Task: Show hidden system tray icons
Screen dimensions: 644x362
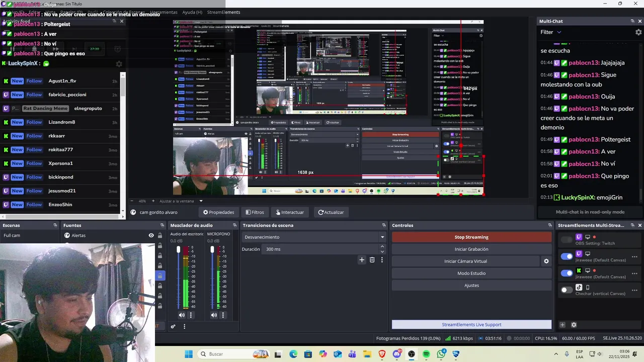Action: point(556,354)
